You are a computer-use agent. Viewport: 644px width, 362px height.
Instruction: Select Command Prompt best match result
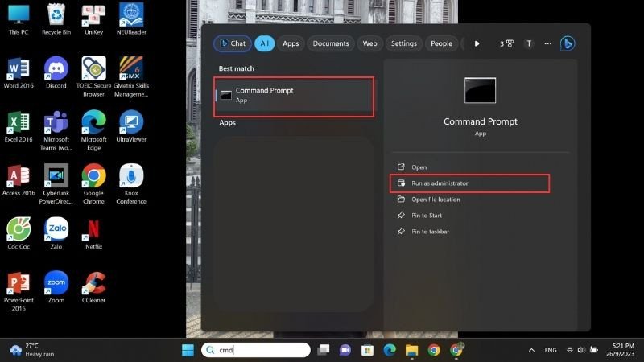pos(294,95)
